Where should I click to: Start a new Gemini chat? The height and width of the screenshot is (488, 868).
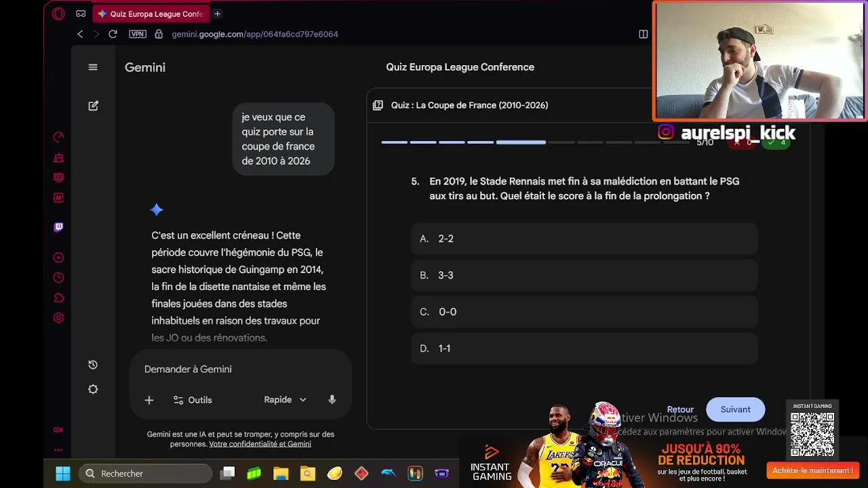(94, 106)
